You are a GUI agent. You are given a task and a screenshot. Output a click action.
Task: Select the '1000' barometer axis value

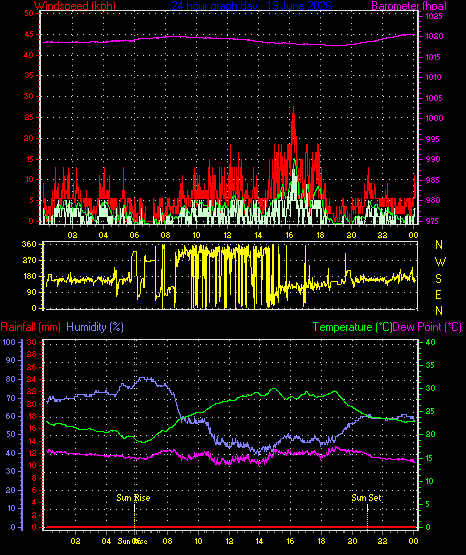click(434, 118)
